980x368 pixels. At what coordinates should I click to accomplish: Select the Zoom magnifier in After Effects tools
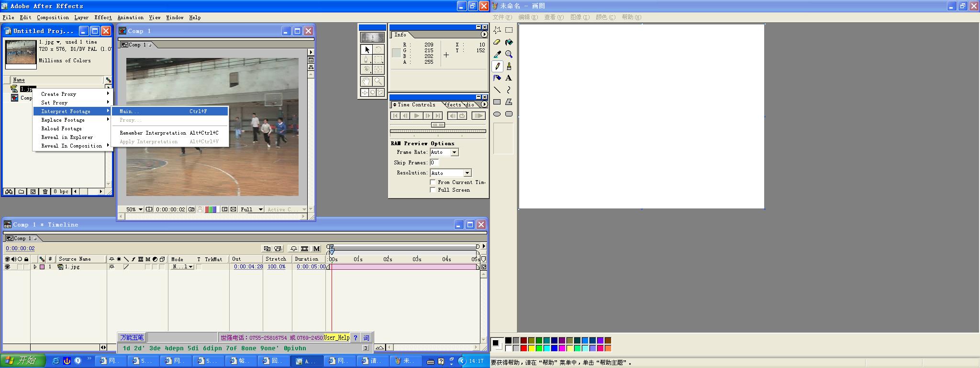click(378, 81)
